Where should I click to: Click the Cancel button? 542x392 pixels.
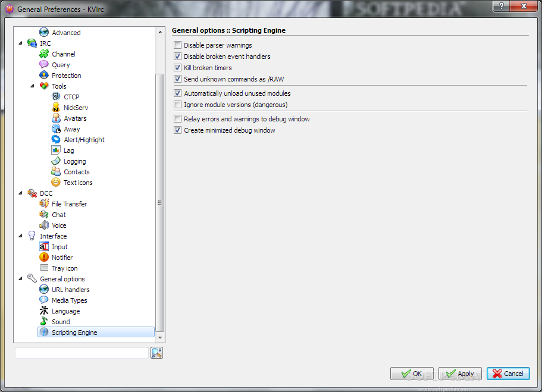[508, 374]
